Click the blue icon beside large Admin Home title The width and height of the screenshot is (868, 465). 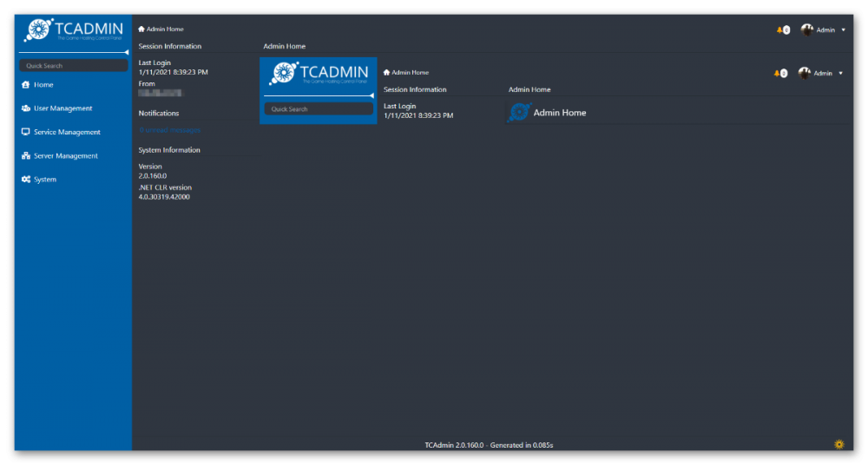pyautogui.click(x=519, y=113)
